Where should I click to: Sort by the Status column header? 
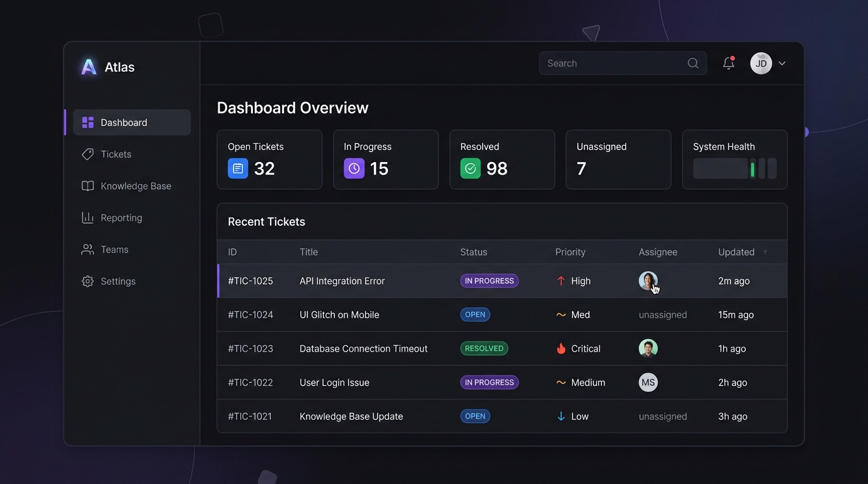474,252
